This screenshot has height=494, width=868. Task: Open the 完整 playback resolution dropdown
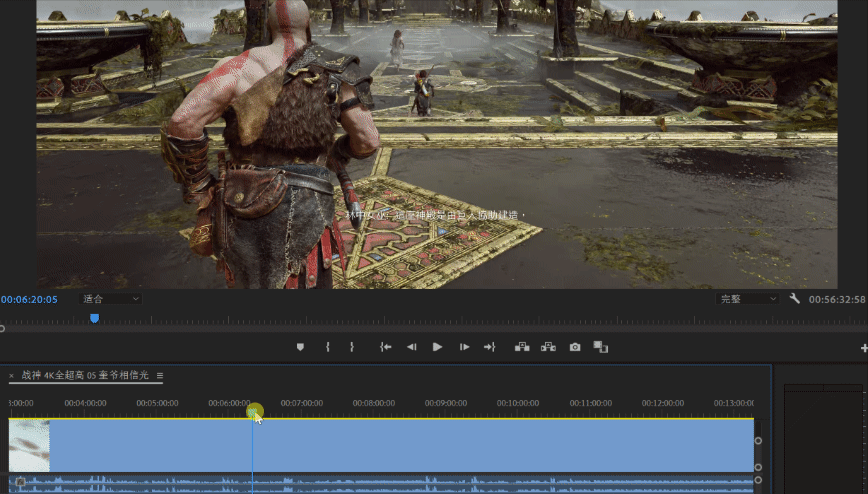(x=747, y=299)
